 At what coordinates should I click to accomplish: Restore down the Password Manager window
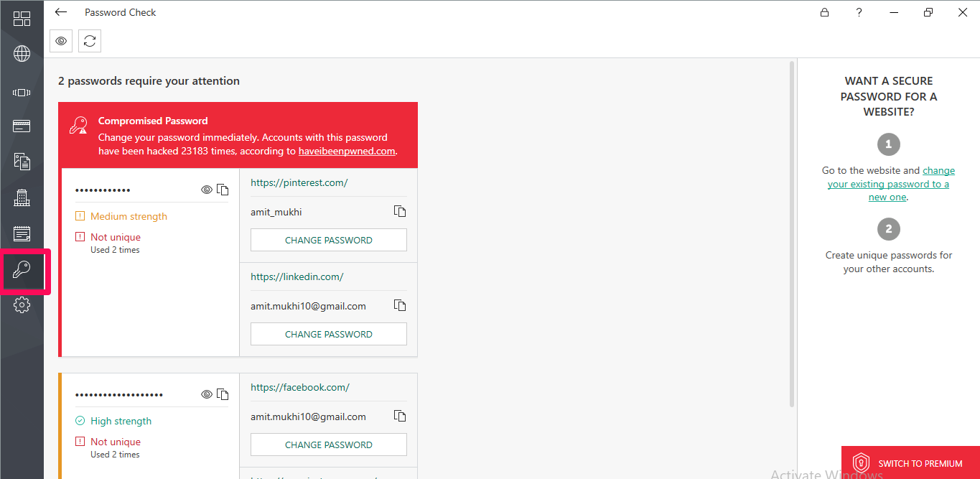tap(928, 12)
